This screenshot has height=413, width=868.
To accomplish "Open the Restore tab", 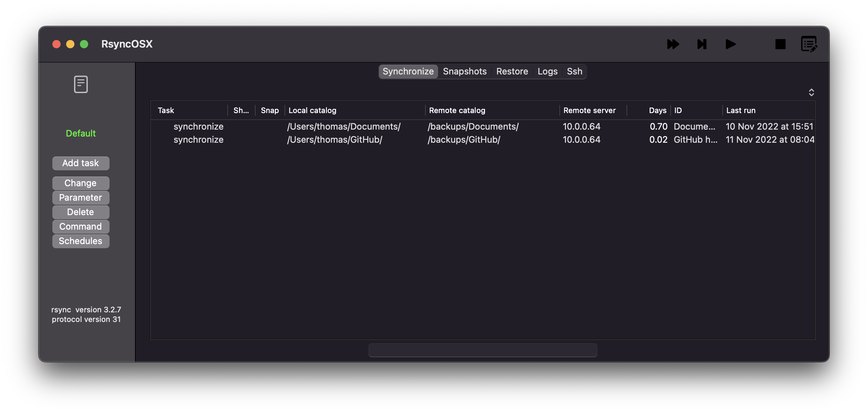I will click(512, 71).
